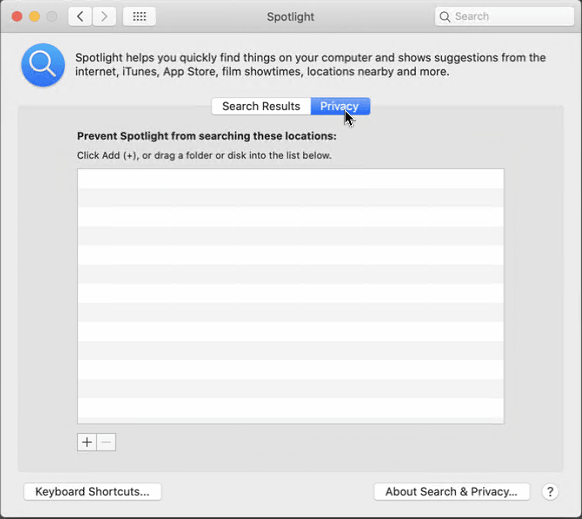The width and height of the screenshot is (582, 519).
Task: Click inside the empty excluded locations list
Action: (x=291, y=296)
